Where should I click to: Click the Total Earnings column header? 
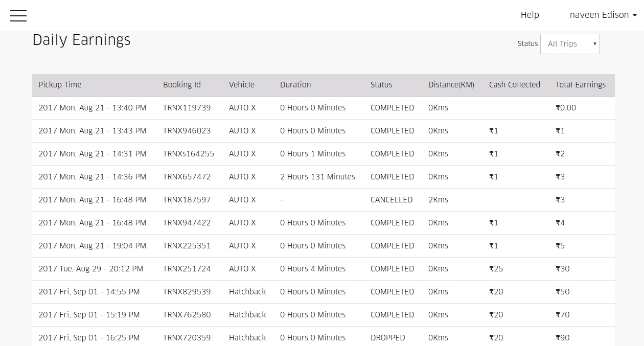coord(580,85)
